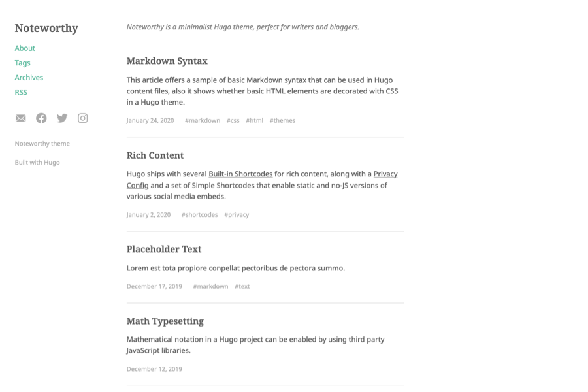Open the Instagram social icon

(x=83, y=118)
